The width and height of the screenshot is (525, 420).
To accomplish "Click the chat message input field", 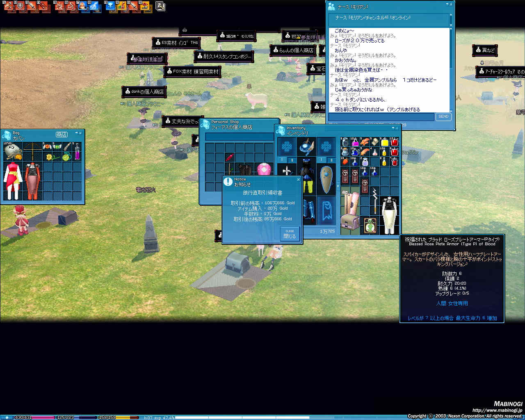I will pyautogui.click(x=381, y=117).
